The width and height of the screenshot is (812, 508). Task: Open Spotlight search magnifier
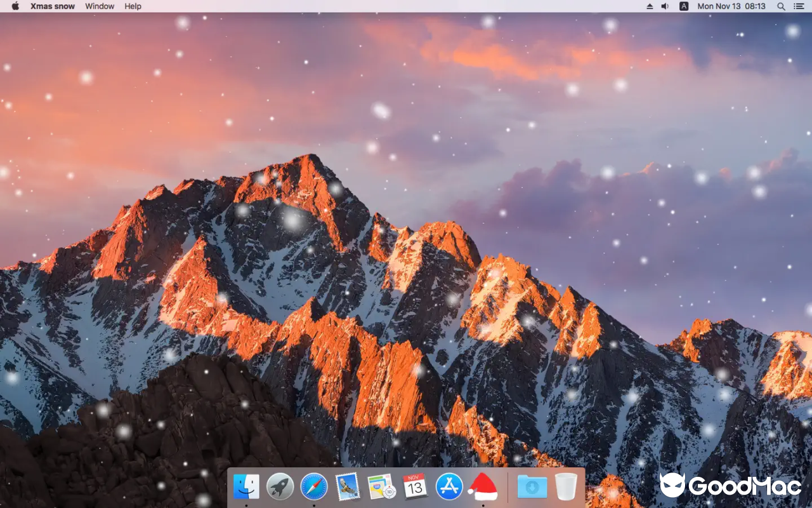pyautogui.click(x=781, y=6)
